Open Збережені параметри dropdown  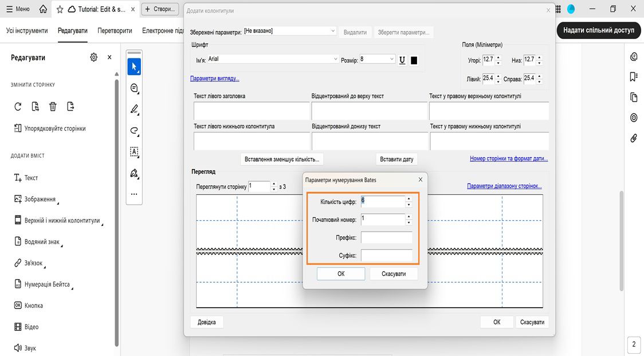pyautogui.click(x=289, y=31)
